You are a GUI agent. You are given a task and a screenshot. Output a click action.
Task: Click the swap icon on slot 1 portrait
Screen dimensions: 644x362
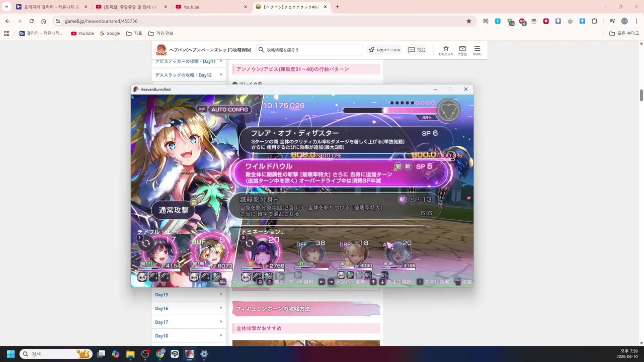pos(146,243)
